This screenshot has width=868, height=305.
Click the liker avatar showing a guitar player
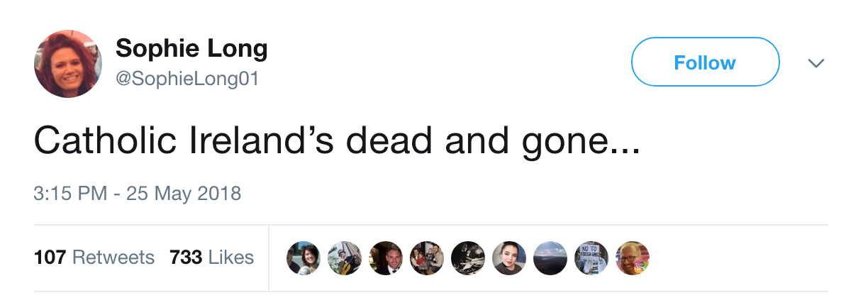(345, 258)
